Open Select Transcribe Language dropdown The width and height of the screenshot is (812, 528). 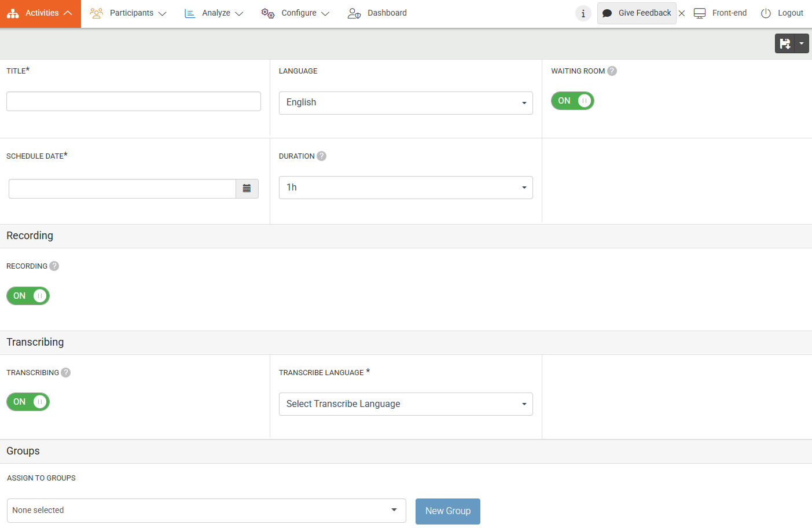(x=406, y=404)
